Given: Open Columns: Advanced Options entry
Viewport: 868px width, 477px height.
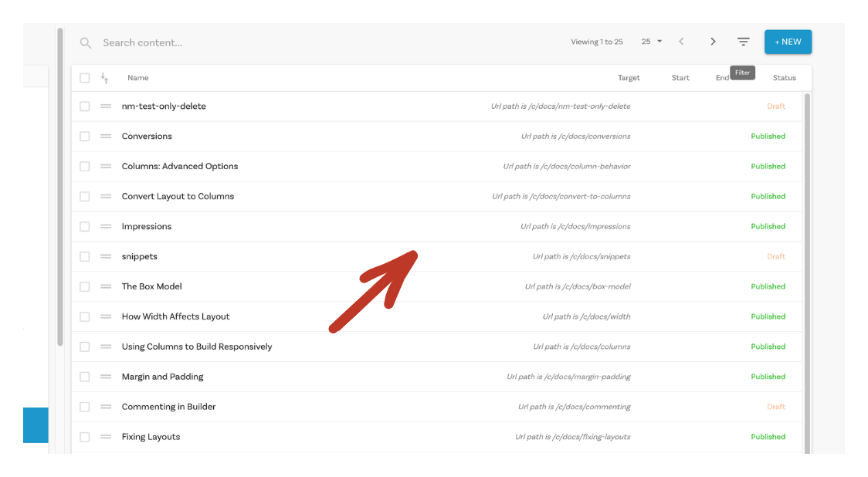Looking at the screenshot, I should point(180,167).
